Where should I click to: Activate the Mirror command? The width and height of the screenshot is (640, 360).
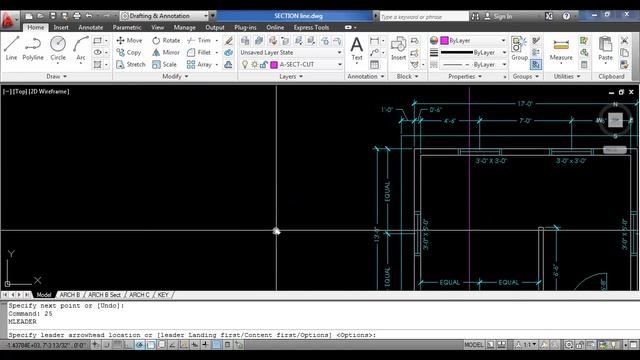(x=166, y=52)
